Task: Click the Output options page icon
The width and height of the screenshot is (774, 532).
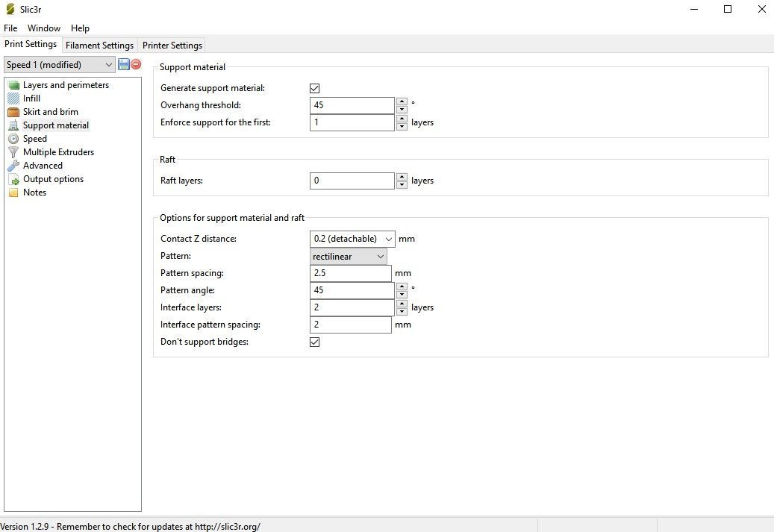Action: point(14,179)
